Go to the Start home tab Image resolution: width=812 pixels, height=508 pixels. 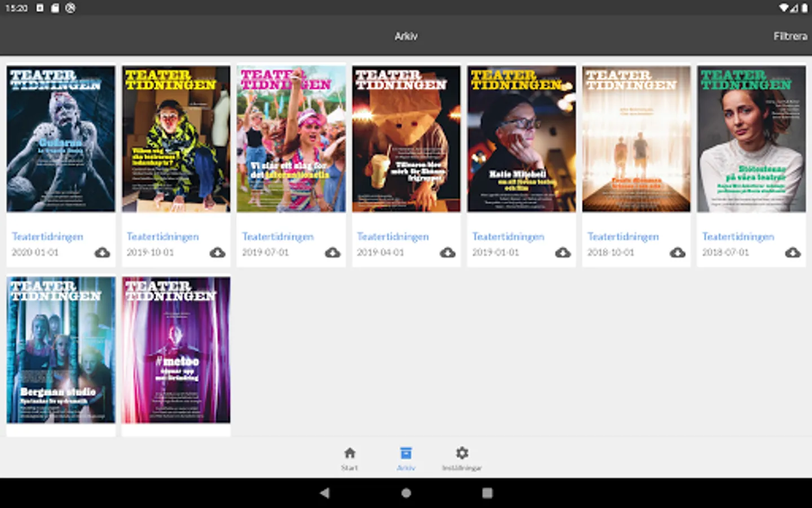click(x=350, y=458)
